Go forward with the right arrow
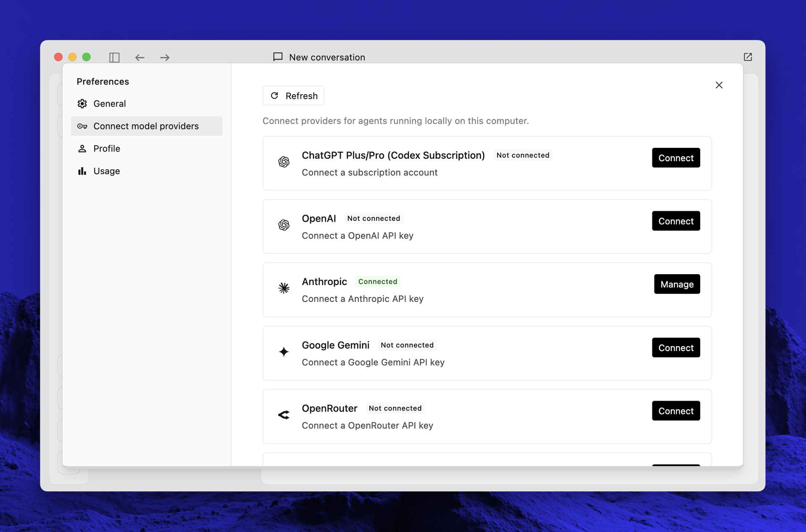This screenshot has height=532, width=806. click(165, 58)
